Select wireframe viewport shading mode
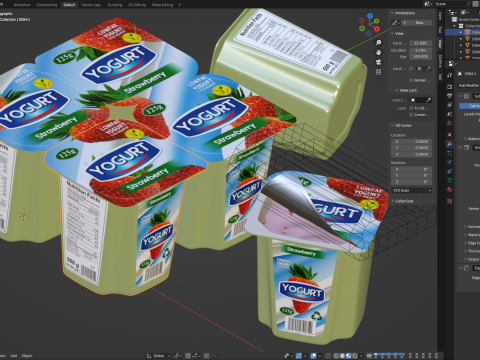The image size is (480, 360). pos(336,356)
